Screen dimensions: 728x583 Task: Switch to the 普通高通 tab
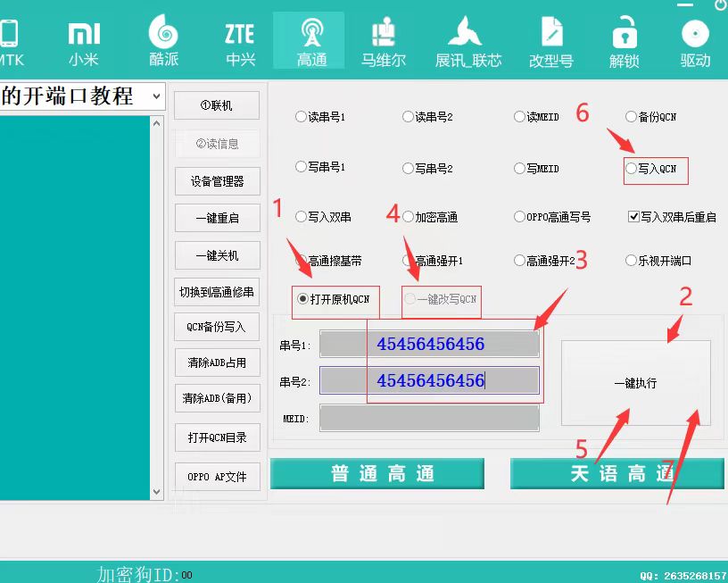(377, 474)
